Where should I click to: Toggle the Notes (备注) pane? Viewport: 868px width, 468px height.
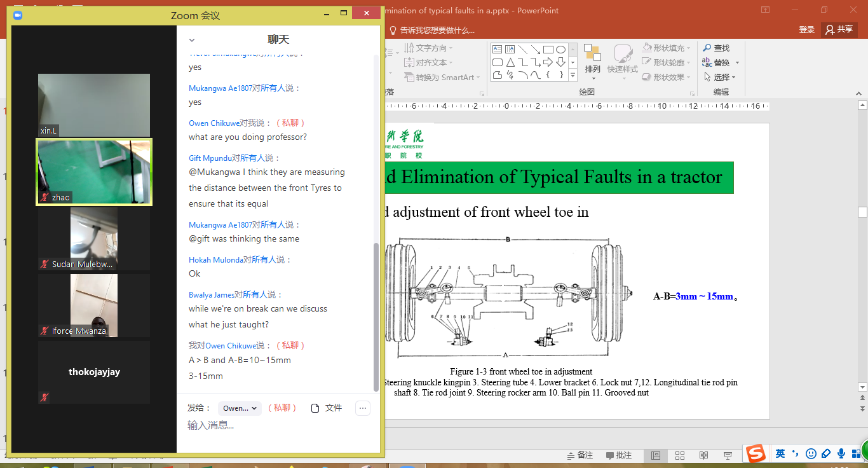point(578,455)
